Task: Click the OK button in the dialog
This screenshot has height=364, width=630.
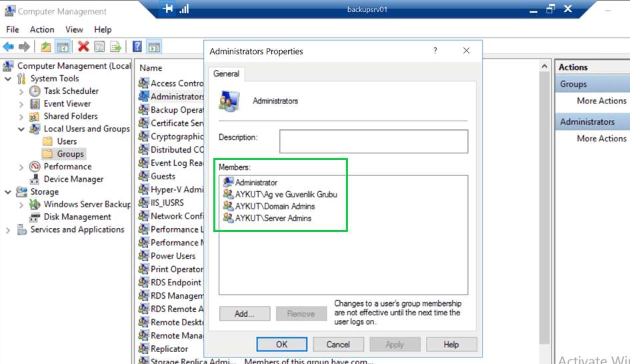Action: pyautogui.click(x=281, y=344)
